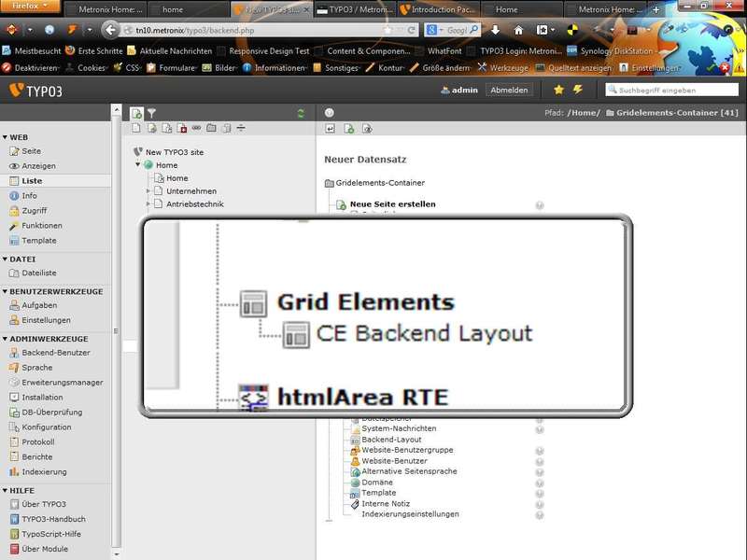Viewport: 747px width, 560px height.
Task: Select the Home subpage in tree
Action: pos(176,178)
